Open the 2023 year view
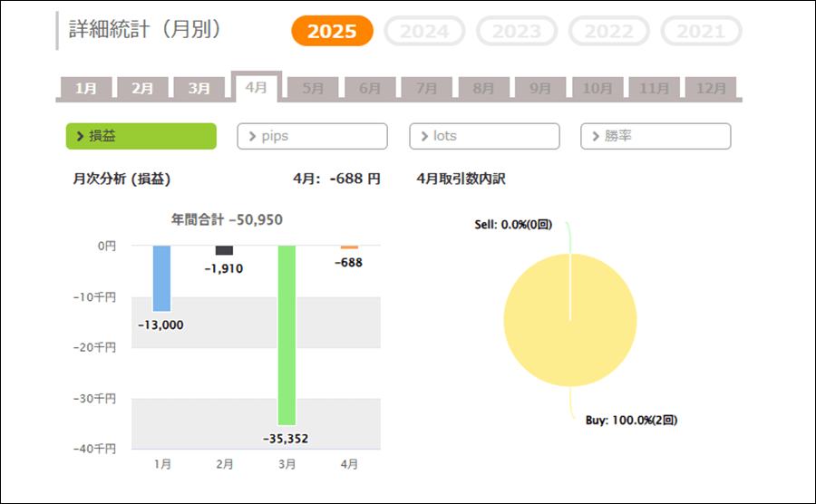The width and height of the screenshot is (816, 504). pos(517,31)
